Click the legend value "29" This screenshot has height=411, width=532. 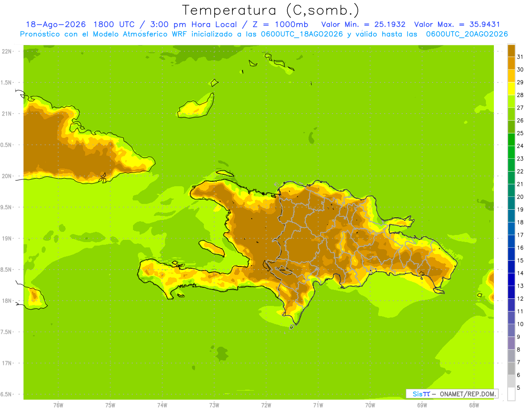(520, 82)
